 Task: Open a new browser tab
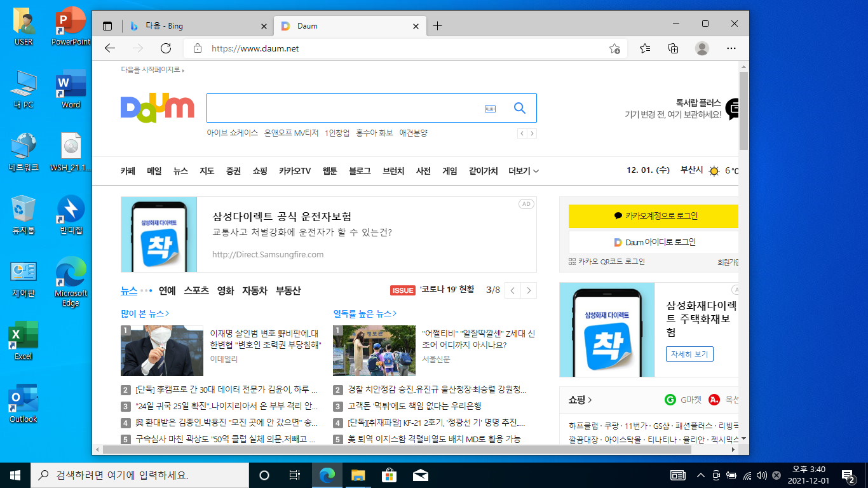[x=437, y=26]
